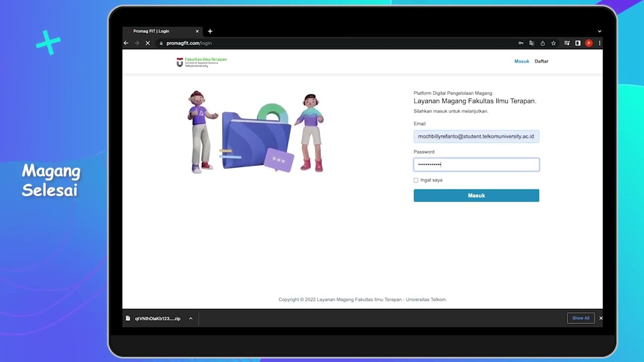The height and width of the screenshot is (362, 644).
Task: Open the media controls icon
Action: tap(567, 43)
